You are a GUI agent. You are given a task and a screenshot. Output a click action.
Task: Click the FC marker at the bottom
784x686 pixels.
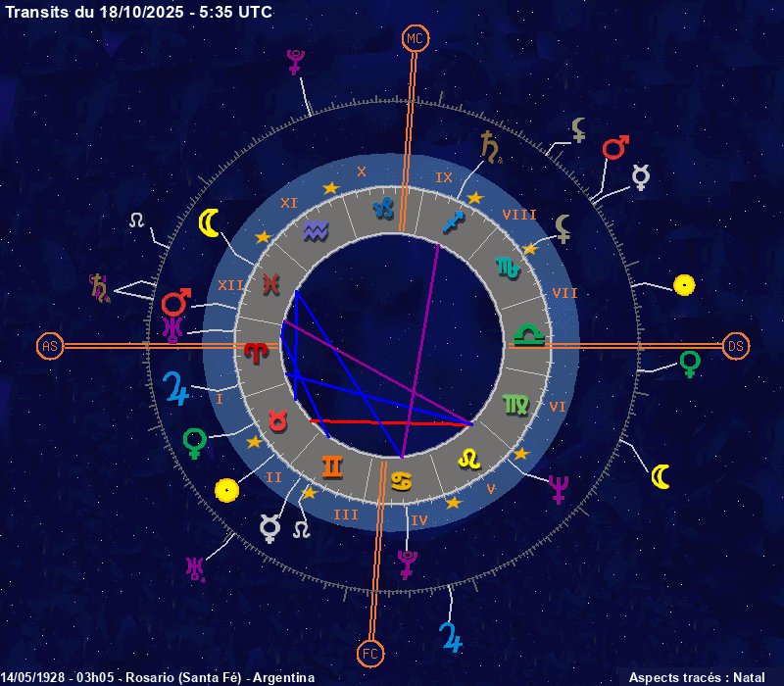tap(367, 653)
